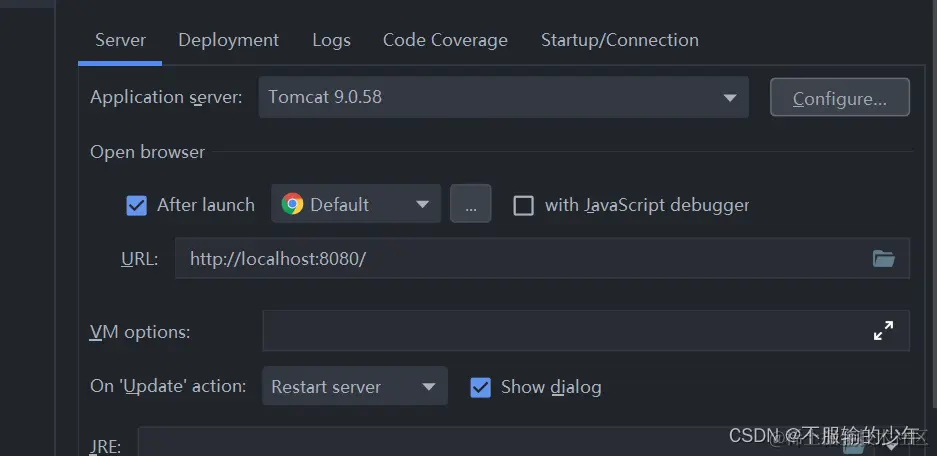This screenshot has height=456, width=937.
Task: Select the Code Coverage tab
Action: point(445,40)
